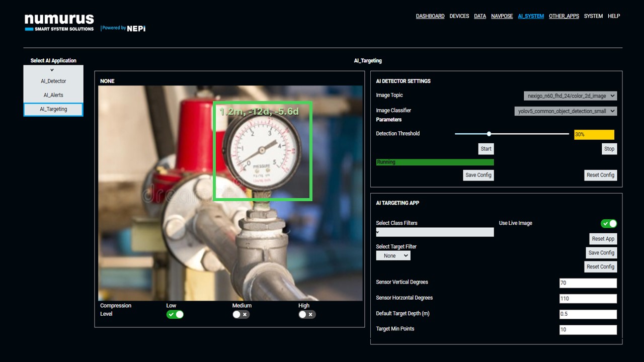Open the Image Classifier dropdown

pyautogui.click(x=565, y=111)
